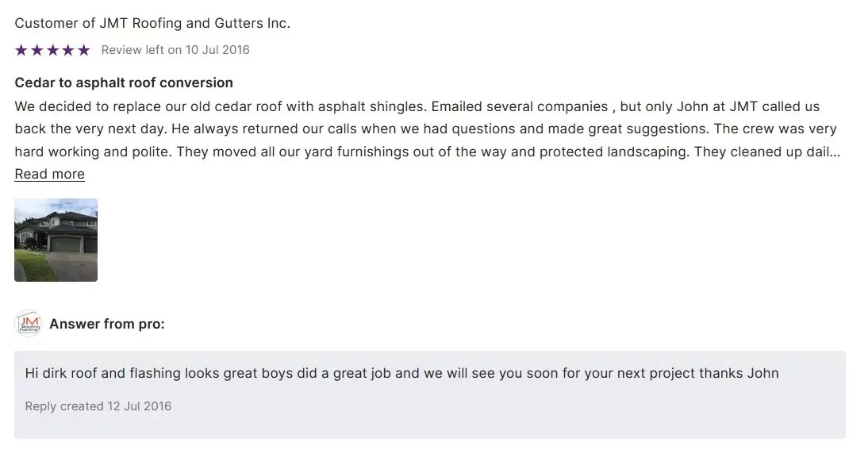Click the truncated "dail…" at the end of the review text
Screen dimensions: 868x450
[x=822, y=152]
